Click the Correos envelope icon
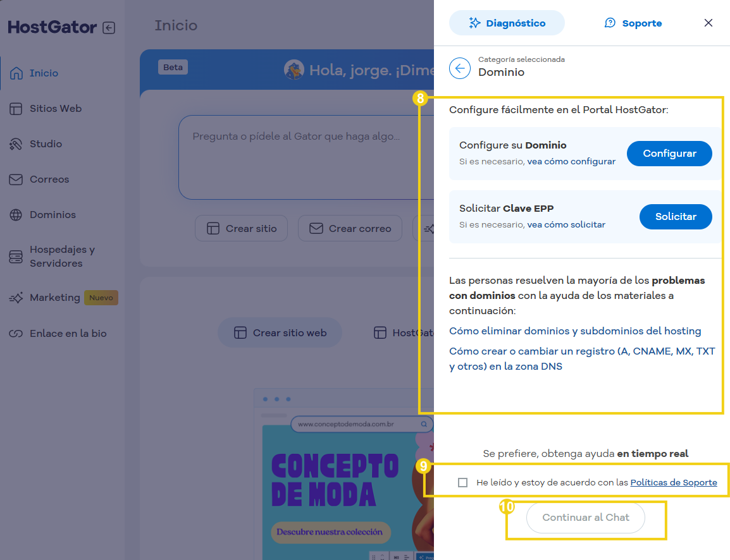 (x=16, y=180)
